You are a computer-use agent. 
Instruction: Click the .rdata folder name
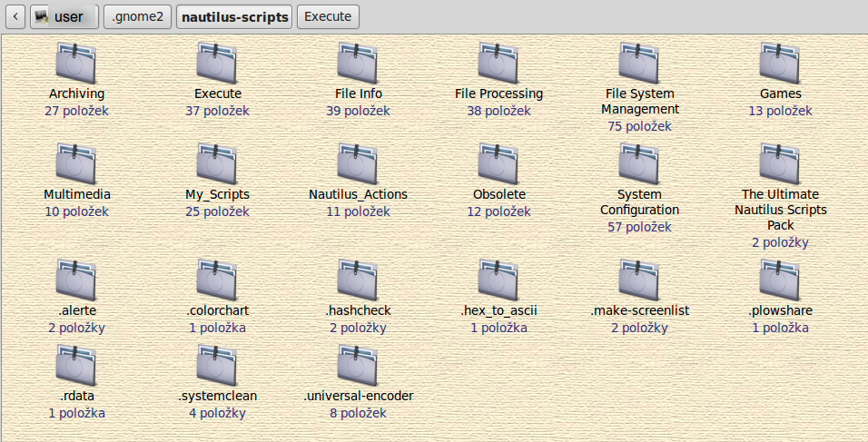pos(76,396)
